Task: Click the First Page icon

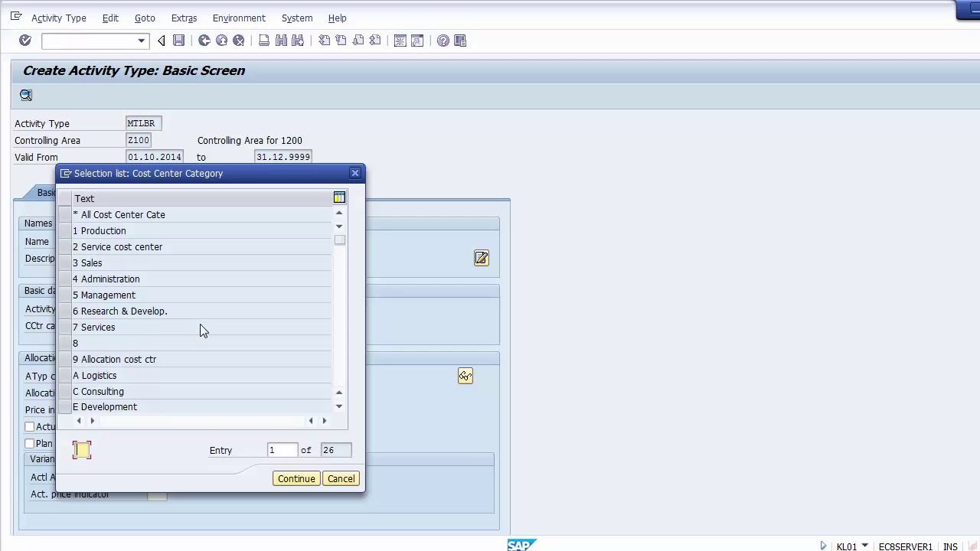Action: point(324,41)
